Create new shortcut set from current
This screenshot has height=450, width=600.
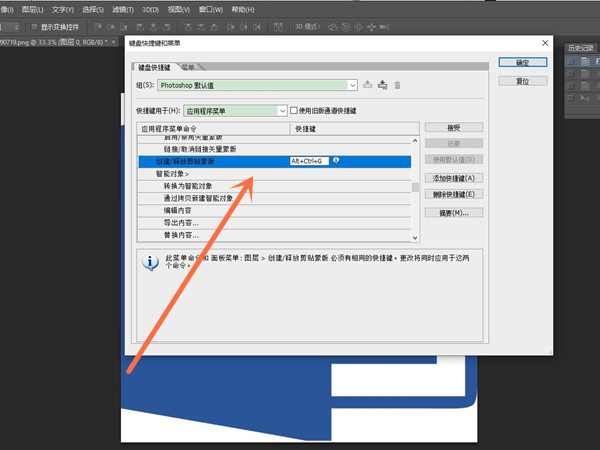click(382, 85)
